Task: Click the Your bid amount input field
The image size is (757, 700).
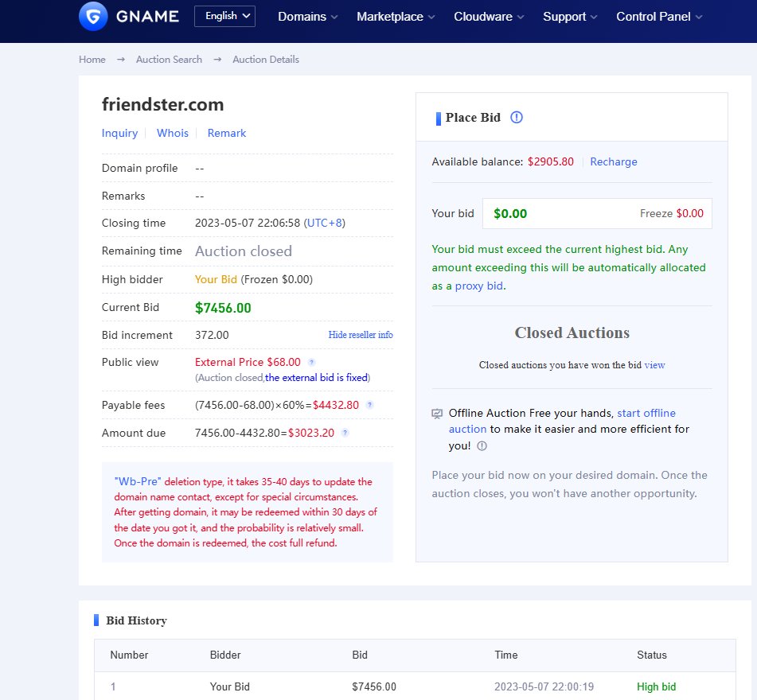Action: [561, 213]
